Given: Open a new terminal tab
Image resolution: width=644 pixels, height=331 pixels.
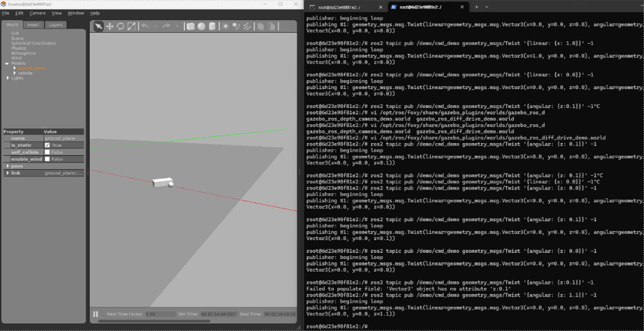Looking at the screenshot, I should point(476,7).
